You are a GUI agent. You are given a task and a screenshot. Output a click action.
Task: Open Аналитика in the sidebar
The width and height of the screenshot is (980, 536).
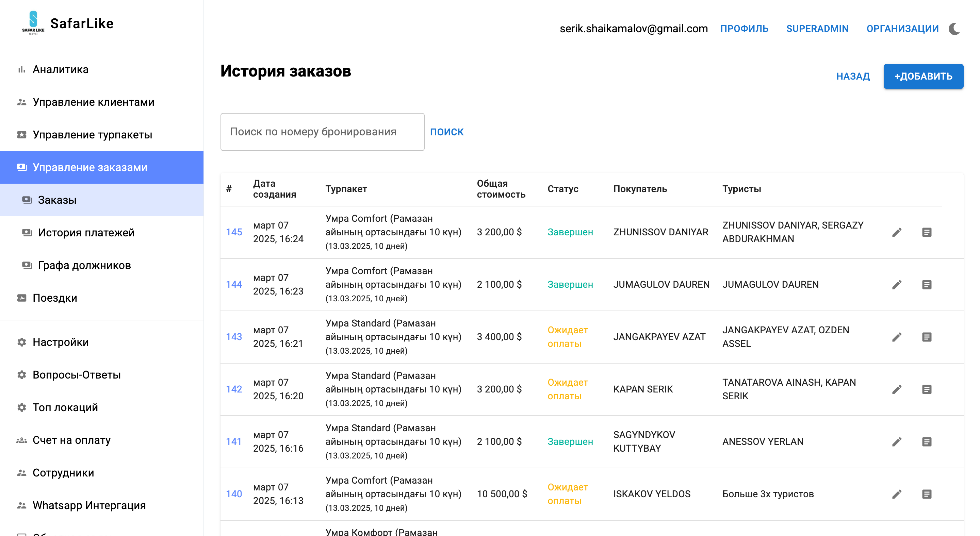click(x=102, y=70)
